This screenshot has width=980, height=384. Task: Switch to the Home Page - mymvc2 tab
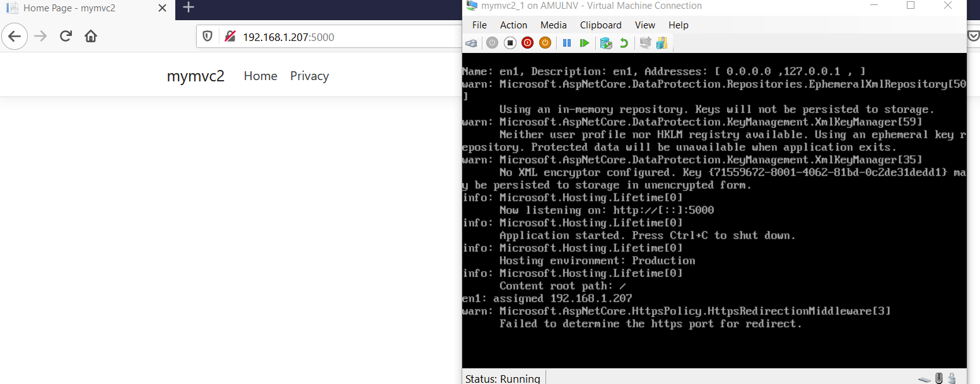(82, 8)
